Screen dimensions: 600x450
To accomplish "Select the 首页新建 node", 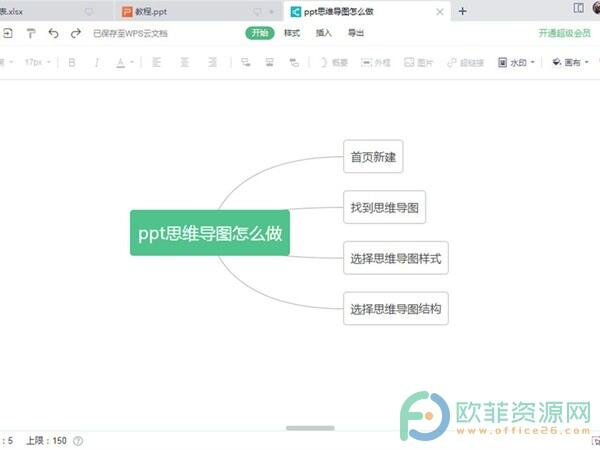I will click(373, 157).
